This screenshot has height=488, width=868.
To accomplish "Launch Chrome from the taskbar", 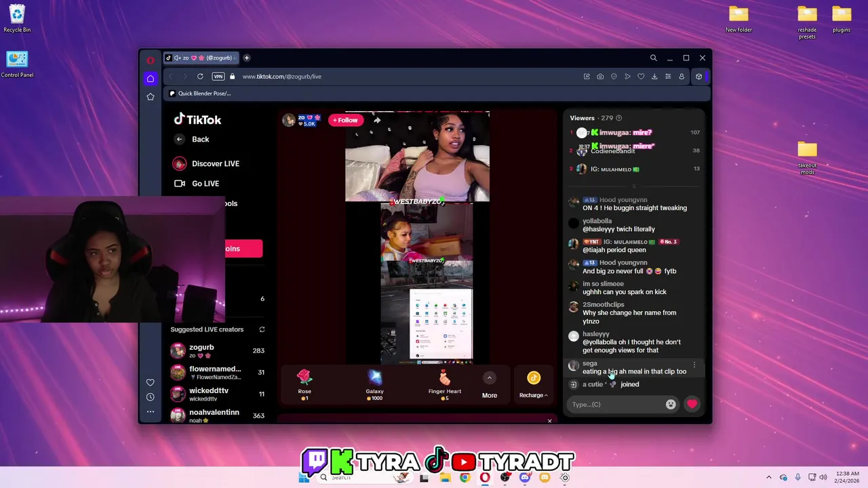I will [465, 478].
